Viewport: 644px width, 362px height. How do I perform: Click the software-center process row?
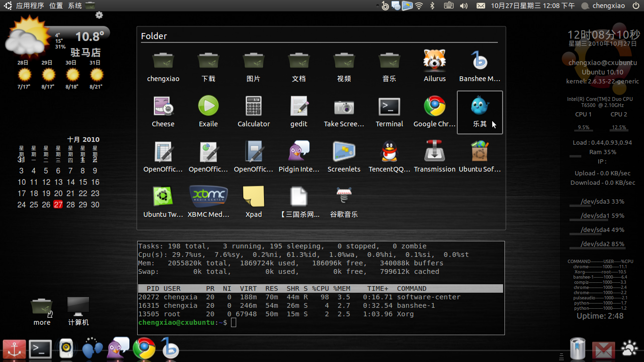pos(321,297)
